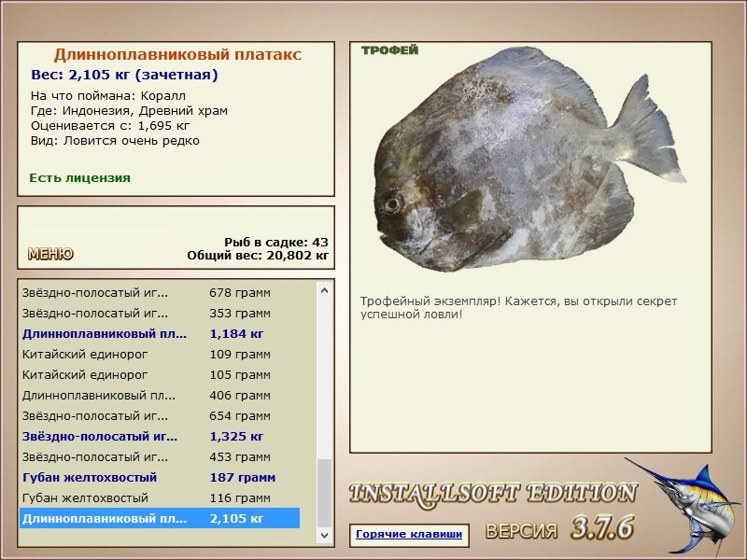The height and width of the screenshot is (560, 747).
Task: Click the Общий вес: 20,802 кг total
Action: click(258, 256)
